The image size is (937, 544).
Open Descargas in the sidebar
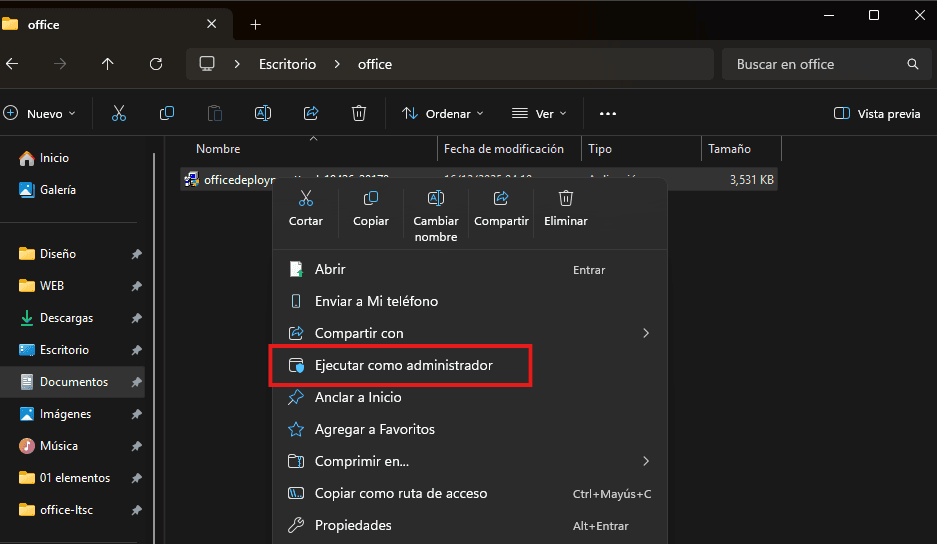66,318
